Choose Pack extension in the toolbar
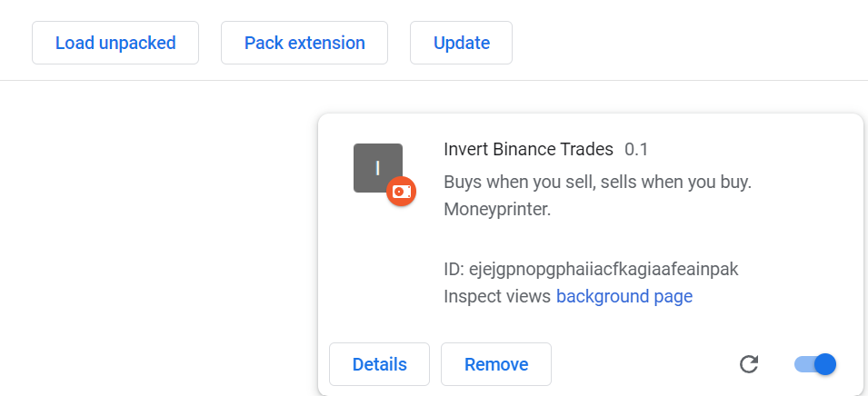Viewport: 868px width, 396px height. click(304, 43)
